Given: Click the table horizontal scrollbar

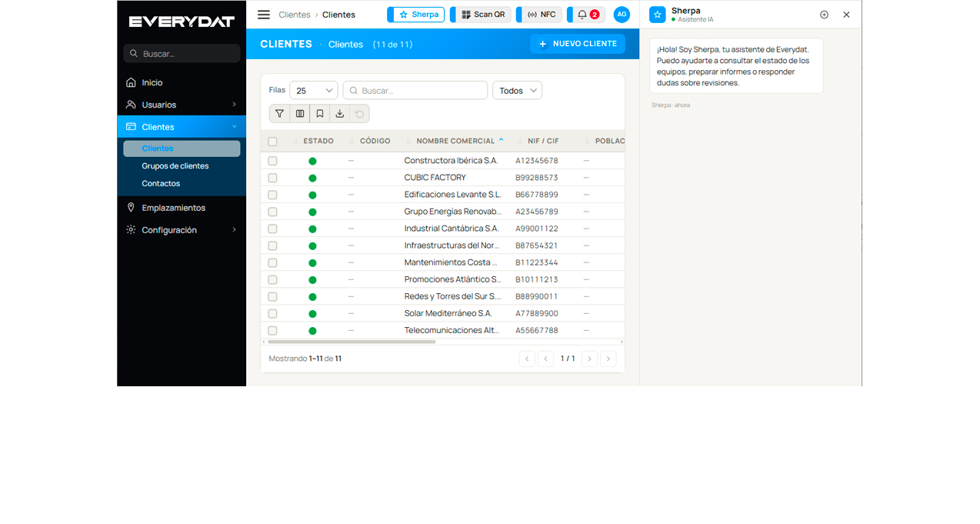Looking at the screenshot, I should tap(352, 342).
